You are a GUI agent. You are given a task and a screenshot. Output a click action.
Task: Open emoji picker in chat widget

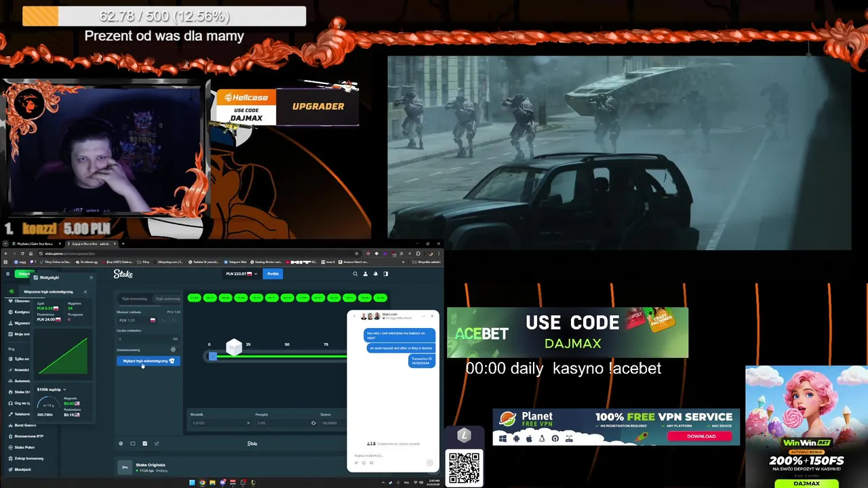pyautogui.click(x=364, y=463)
